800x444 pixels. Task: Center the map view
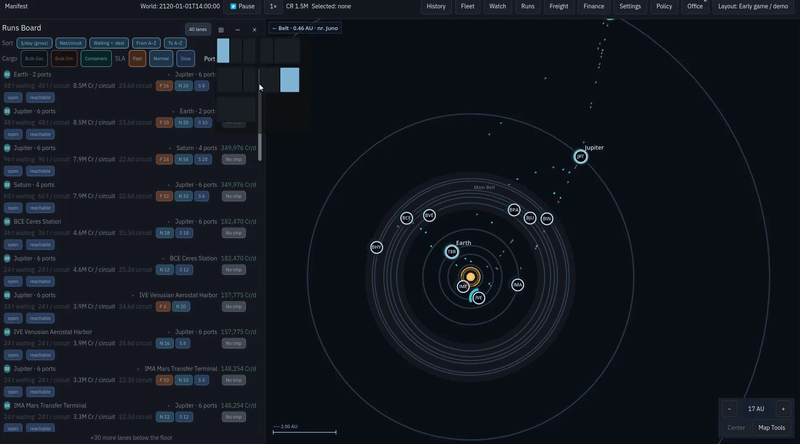click(736, 428)
